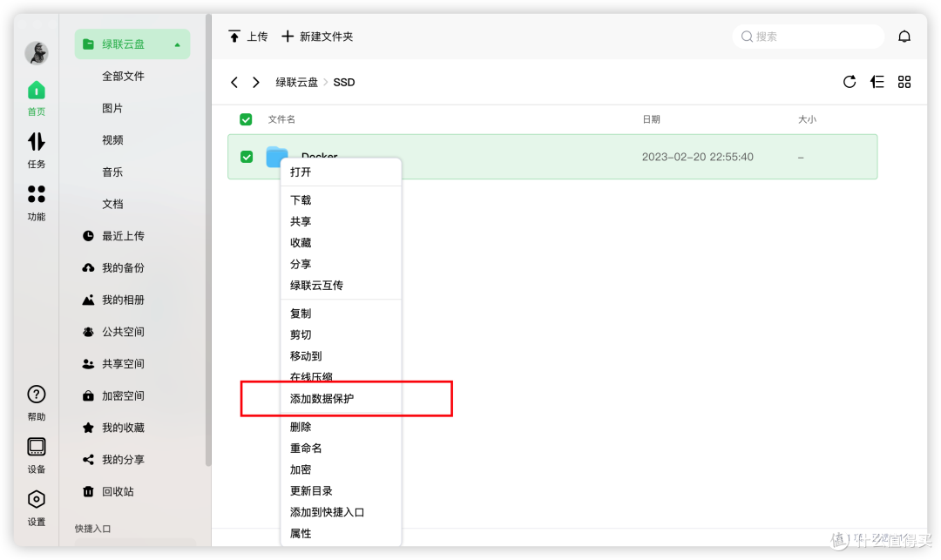Open 我的收藏 in sidebar
941x560 pixels.
[x=113, y=428]
